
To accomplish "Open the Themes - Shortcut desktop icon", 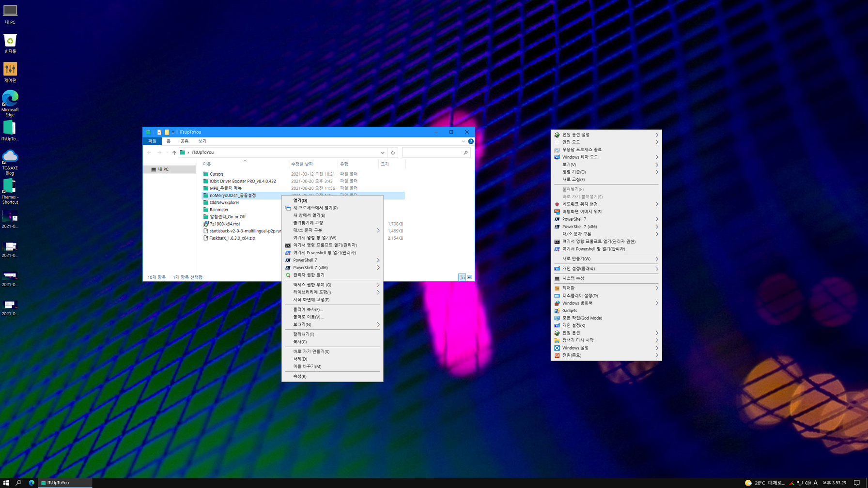I will click(10, 192).
